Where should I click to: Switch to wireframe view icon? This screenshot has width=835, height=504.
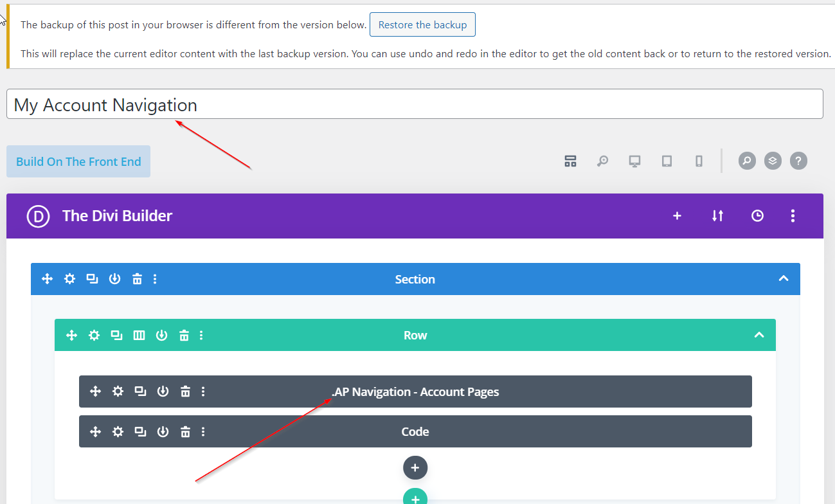[570, 161]
